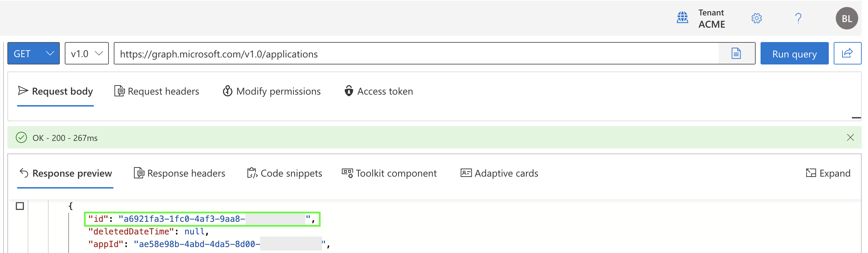Click the green success checkmark icon

point(21,137)
